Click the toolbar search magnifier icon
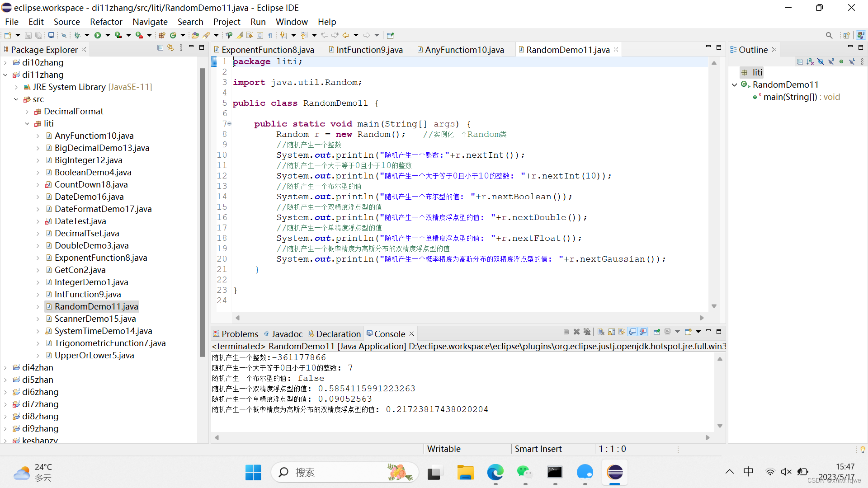Viewport: 868px width, 488px height. [829, 35]
